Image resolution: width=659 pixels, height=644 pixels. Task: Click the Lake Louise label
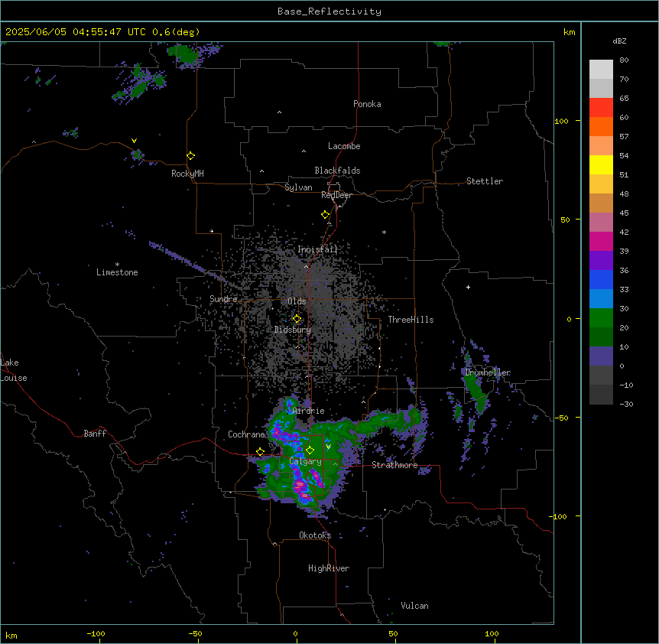coord(14,370)
